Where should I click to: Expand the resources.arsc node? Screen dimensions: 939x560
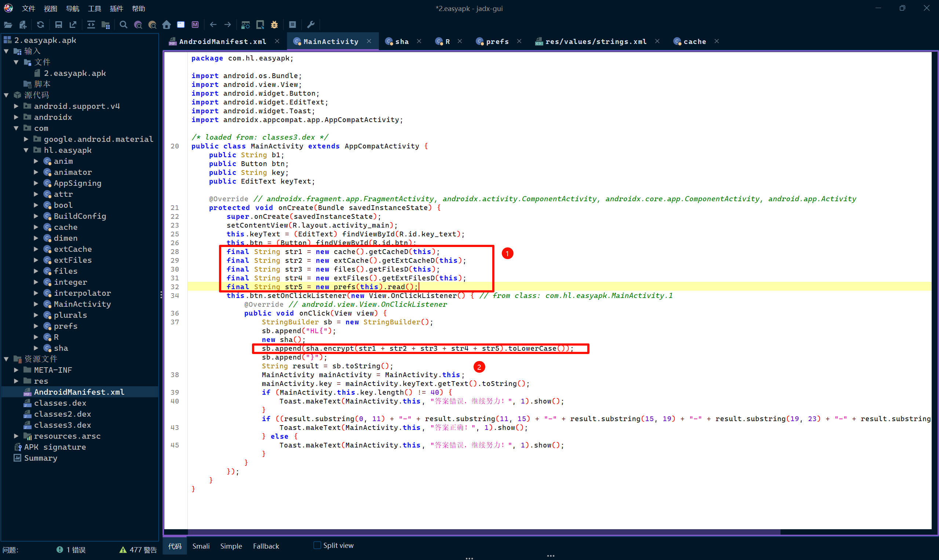click(16, 436)
